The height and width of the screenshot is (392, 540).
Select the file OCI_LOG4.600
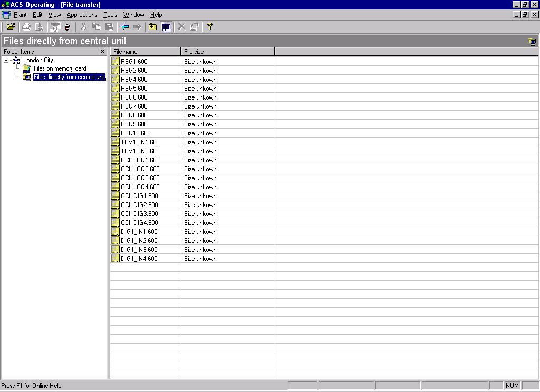pyautogui.click(x=140, y=187)
